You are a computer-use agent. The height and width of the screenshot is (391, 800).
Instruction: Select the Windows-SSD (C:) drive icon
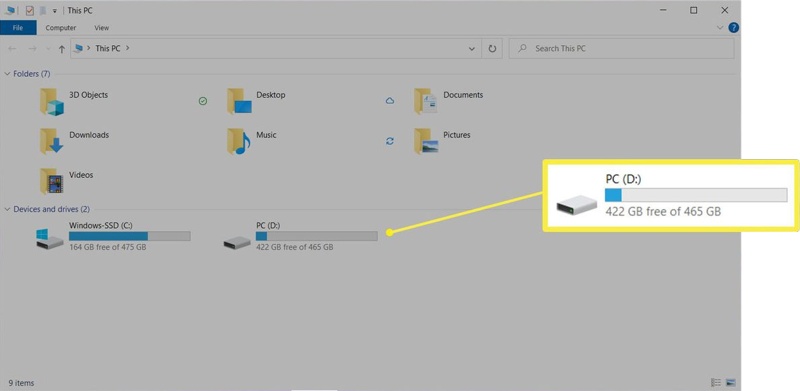(x=49, y=238)
